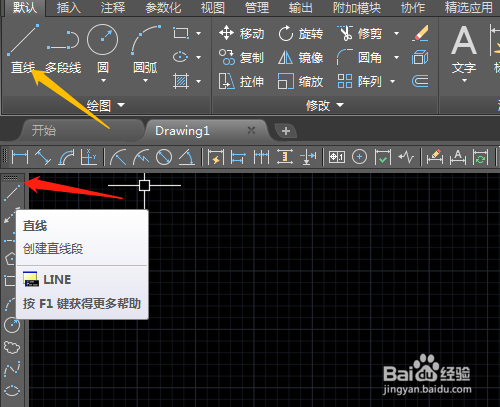Click the Mirror (镜像) tool
Screen dimensions: 500x407
coord(301,57)
